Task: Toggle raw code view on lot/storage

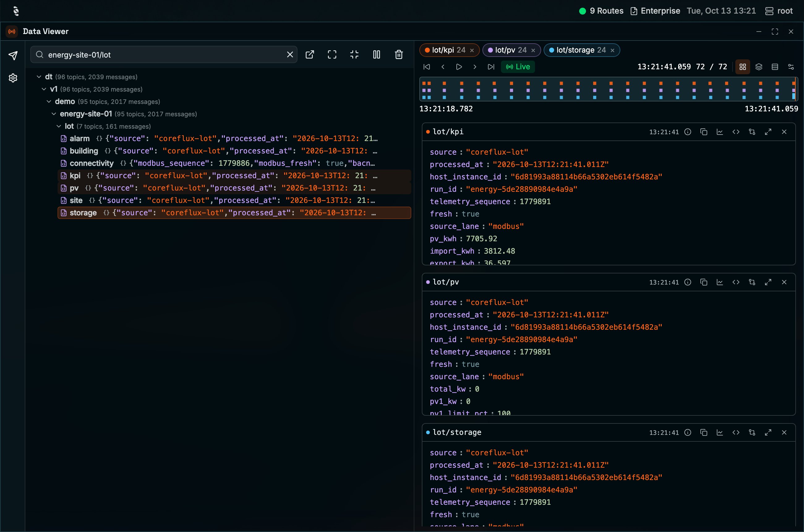Action: coord(736,432)
